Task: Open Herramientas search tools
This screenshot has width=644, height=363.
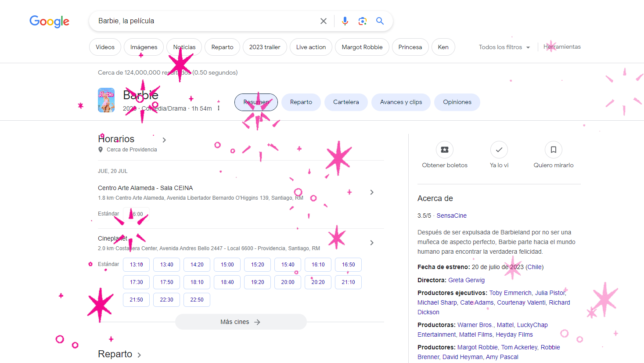Action: (x=562, y=47)
